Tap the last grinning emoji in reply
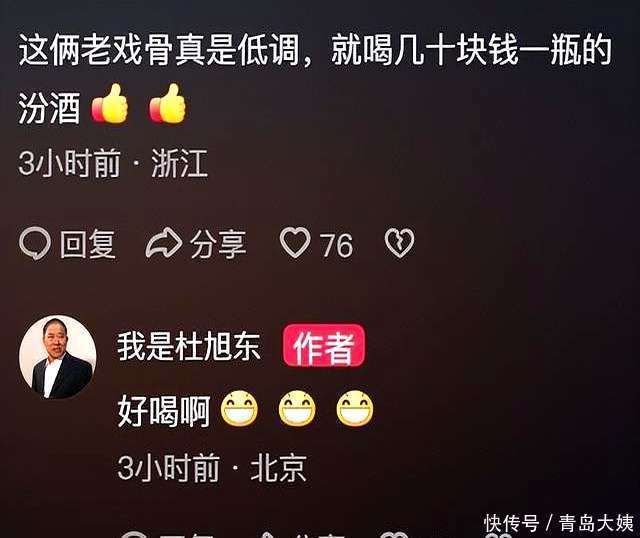 click(355, 409)
